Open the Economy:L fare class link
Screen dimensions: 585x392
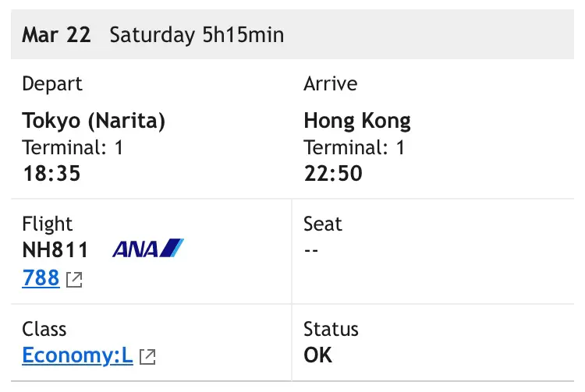(x=77, y=355)
